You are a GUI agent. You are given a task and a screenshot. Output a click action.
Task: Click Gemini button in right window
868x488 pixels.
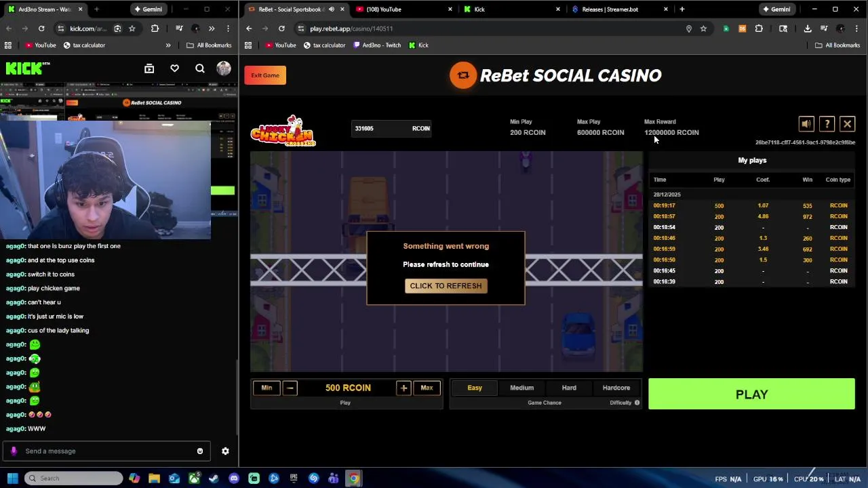(776, 9)
